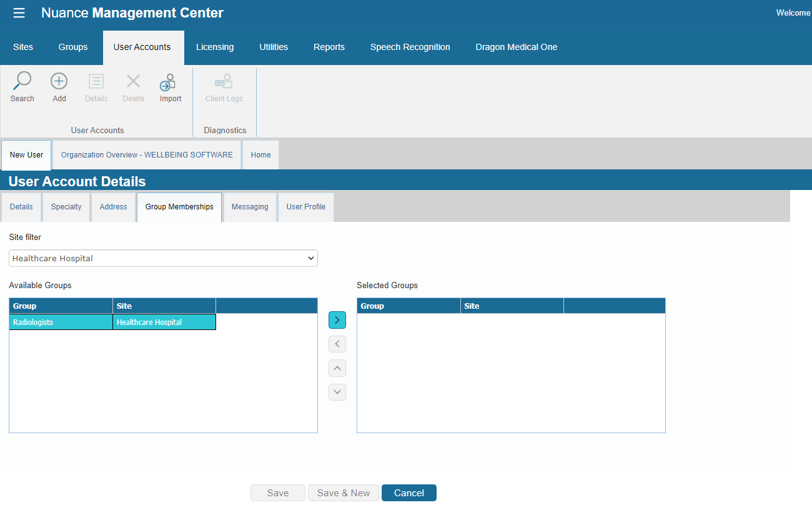This screenshot has height=525, width=812.
Task: Open the Groups menu
Action: [x=73, y=47]
